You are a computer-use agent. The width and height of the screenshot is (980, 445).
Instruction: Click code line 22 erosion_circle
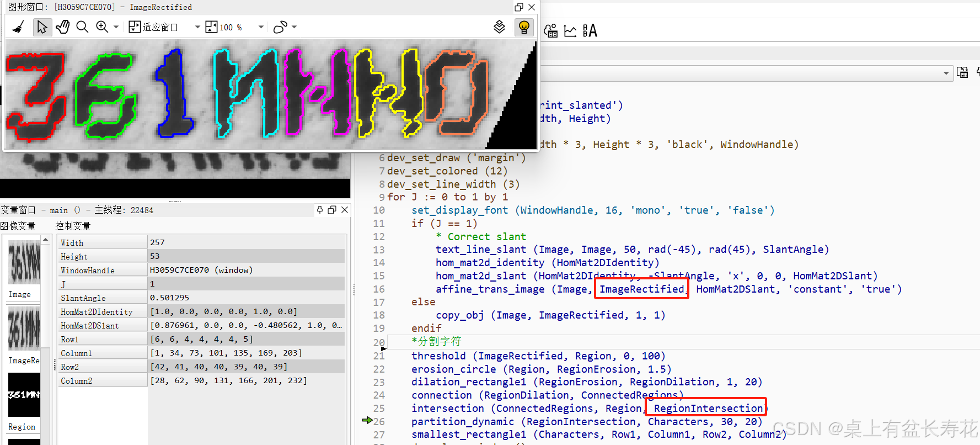click(x=541, y=369)
